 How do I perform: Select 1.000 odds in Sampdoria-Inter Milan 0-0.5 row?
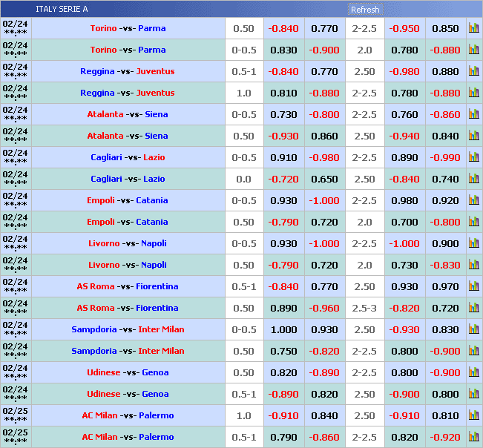coord(283,330)
